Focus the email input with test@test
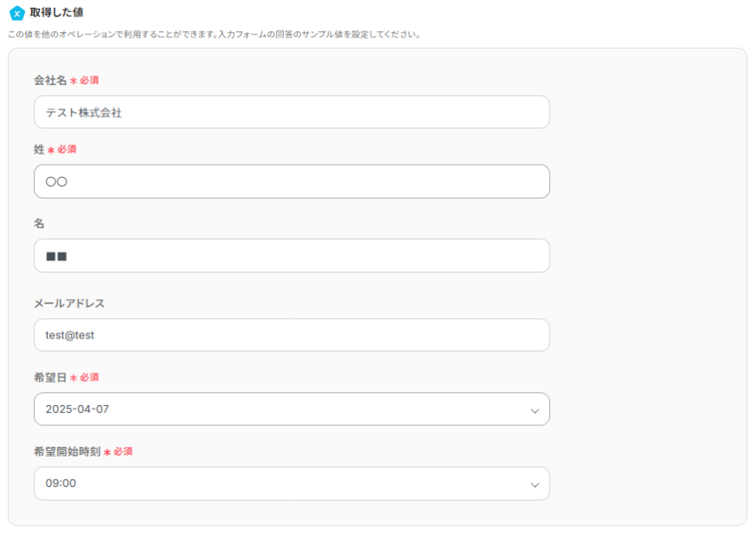756x538 pixels. 292,335
